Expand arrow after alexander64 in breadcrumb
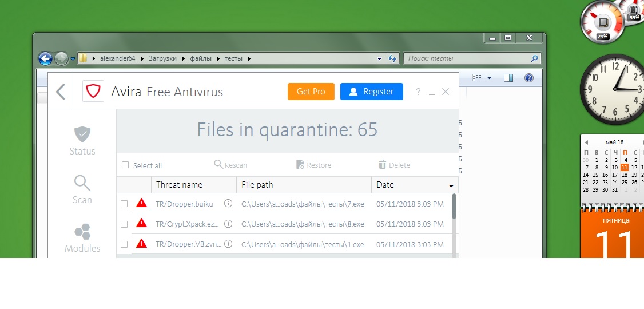Screen dimensions: 644x309 142,58
